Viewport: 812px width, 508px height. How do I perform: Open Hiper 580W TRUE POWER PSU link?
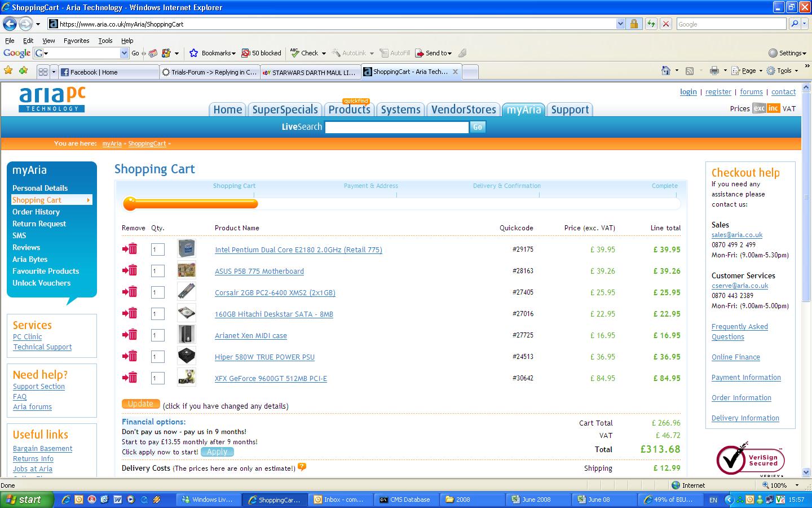264,357
